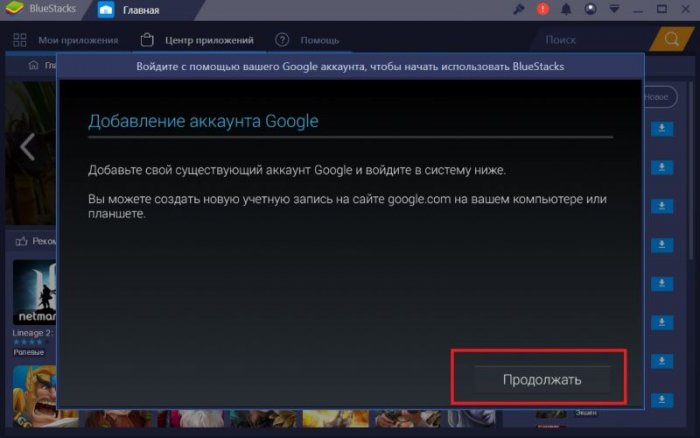Image resolution: width=700 pixels, height=438 pixels.
Task: Click the fourth download icon in right list
Action: (662, 245)
